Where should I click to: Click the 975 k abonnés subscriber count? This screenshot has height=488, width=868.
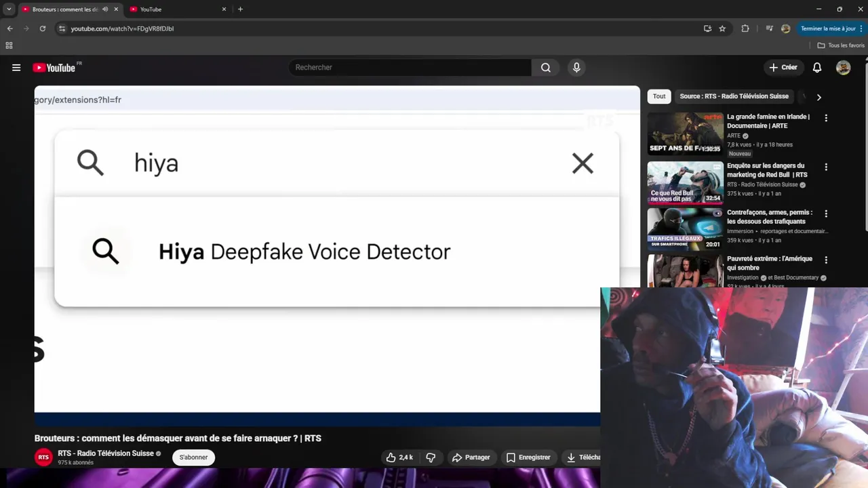pos(75,463)
